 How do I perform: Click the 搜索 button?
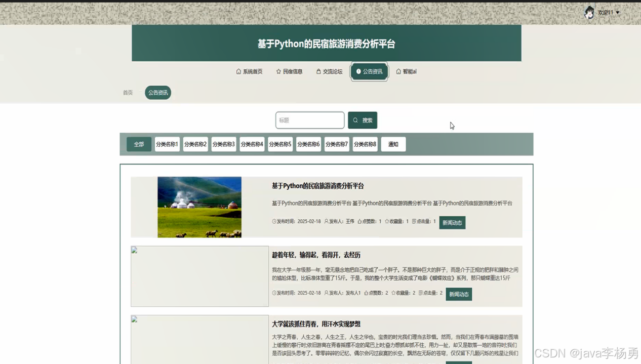point(363,120)
